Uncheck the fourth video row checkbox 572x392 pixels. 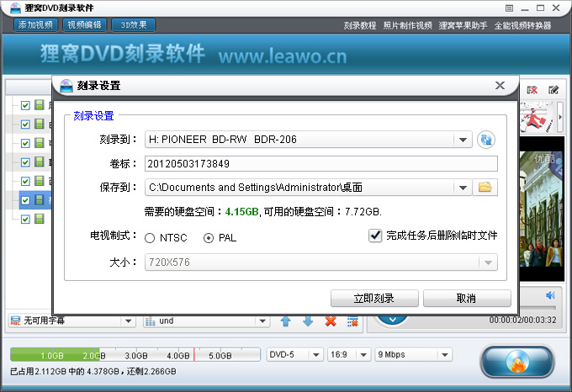click(25, 162)
